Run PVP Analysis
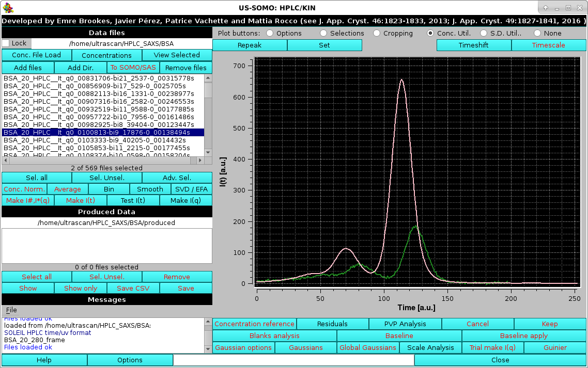This screenshot has width=588, height=368. point(405,324)
